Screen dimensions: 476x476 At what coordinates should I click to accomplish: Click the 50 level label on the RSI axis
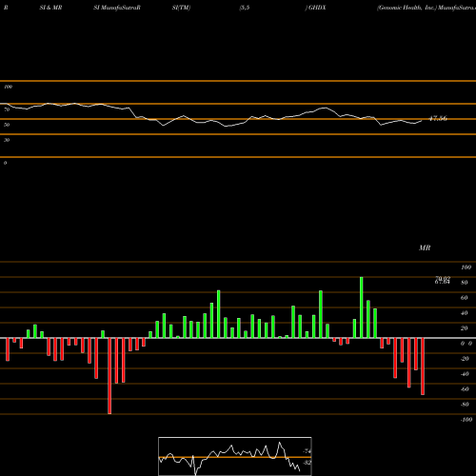point(7,125)
